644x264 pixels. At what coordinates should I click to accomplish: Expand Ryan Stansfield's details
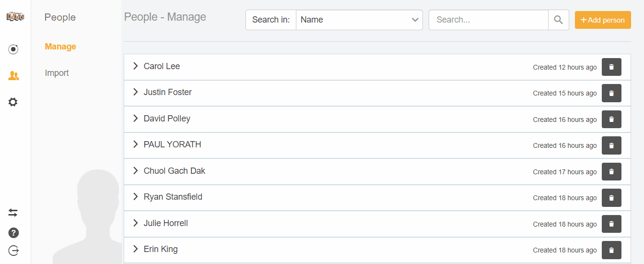pos(135,197)
